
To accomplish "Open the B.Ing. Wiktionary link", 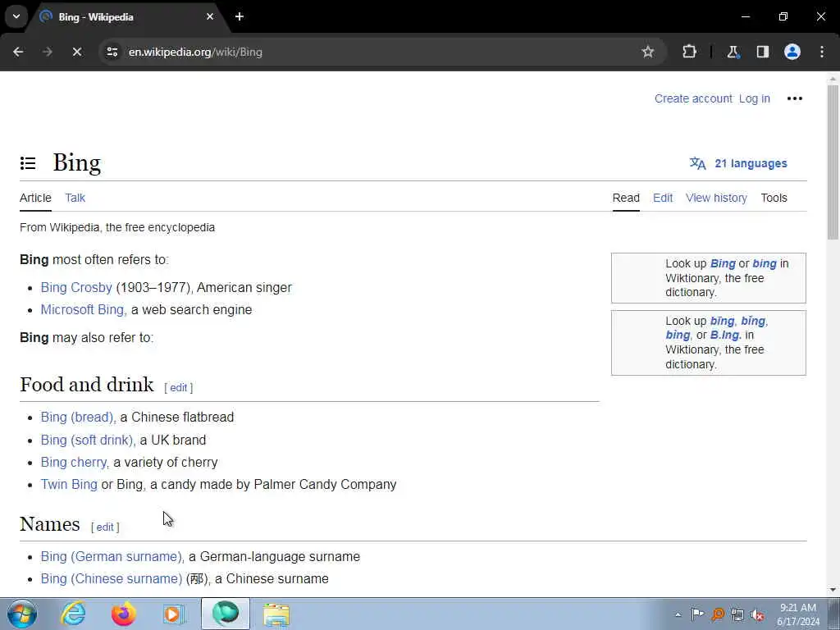I will coord(725,335).
